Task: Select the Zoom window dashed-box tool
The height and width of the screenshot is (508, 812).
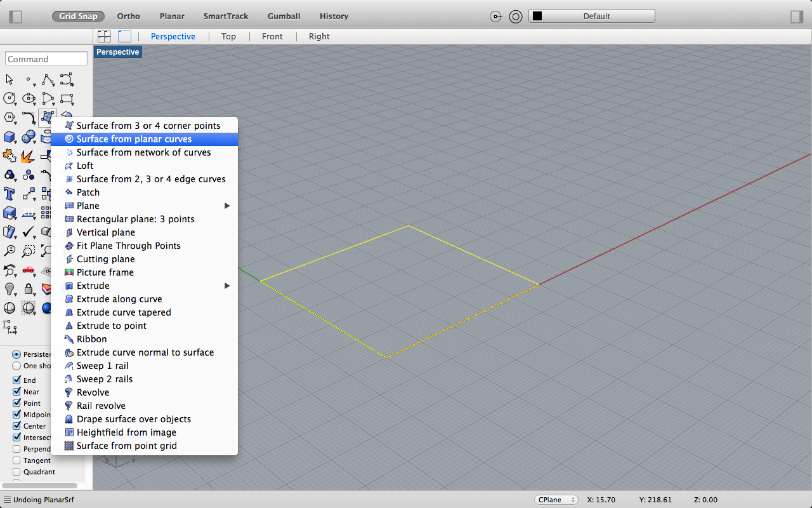Action: tap(29, 251)
